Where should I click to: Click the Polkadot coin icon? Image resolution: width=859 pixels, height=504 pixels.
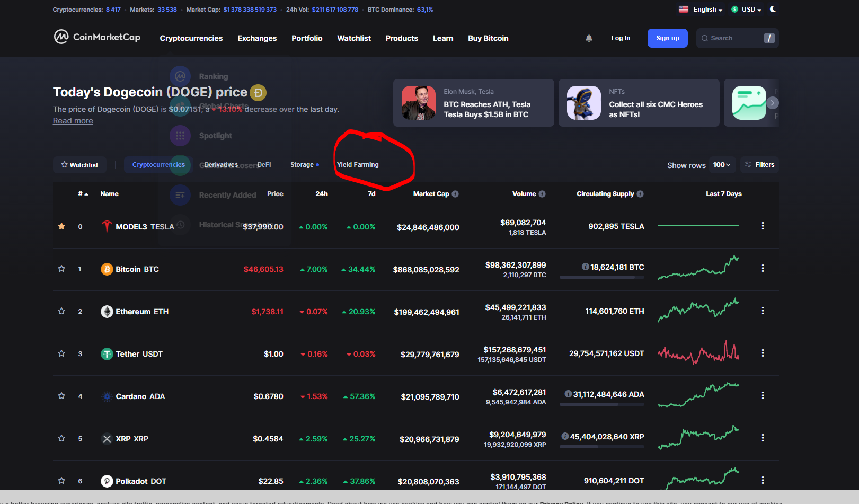click(x=107, y=481)
